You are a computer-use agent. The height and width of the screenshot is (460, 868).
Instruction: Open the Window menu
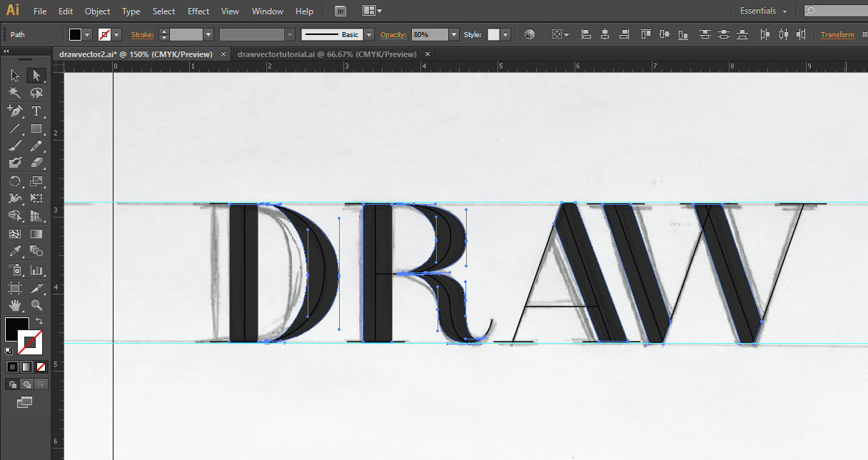268,11
